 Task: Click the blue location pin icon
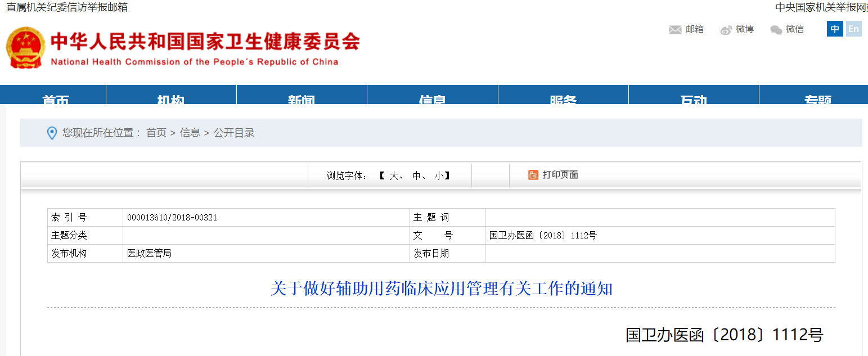[52, 133]
